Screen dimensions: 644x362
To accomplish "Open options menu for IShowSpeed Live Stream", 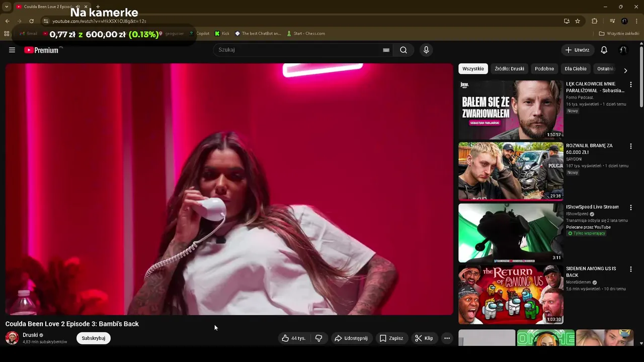I will click(x=630, y=207).
